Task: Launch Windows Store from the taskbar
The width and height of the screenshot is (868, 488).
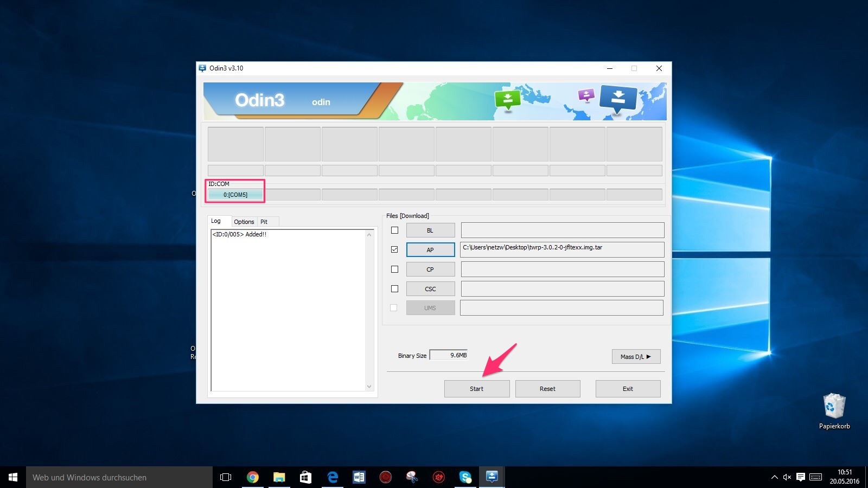Action: [x=305, y=477]
